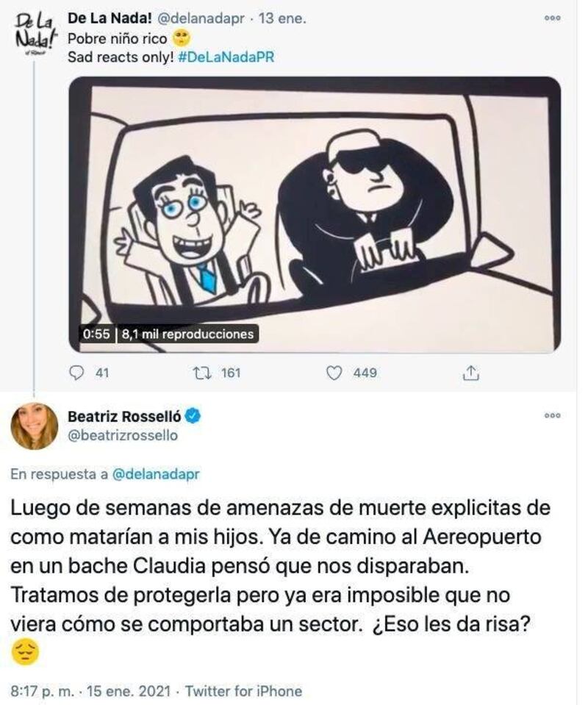Like the De La Nada tweet
Image resolution: width=588 pixels, height=705 pixels.
[x=334, y=373]
